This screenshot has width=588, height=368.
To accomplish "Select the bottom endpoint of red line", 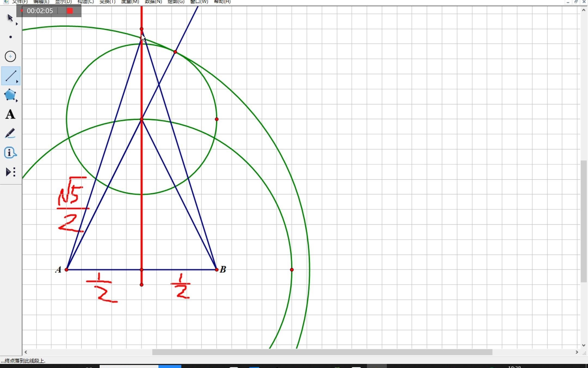I will click(x=142, y=285).
